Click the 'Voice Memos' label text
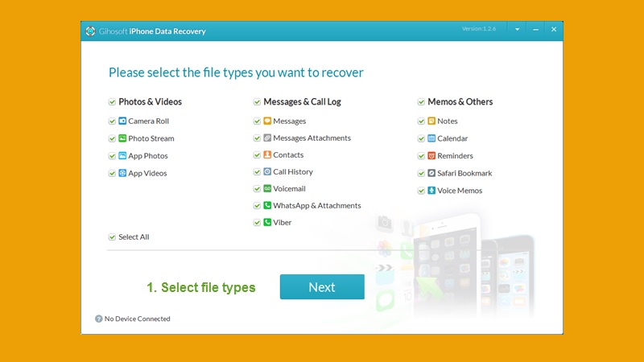The height and width of the screenshot is (362, 644). [460, 191]
